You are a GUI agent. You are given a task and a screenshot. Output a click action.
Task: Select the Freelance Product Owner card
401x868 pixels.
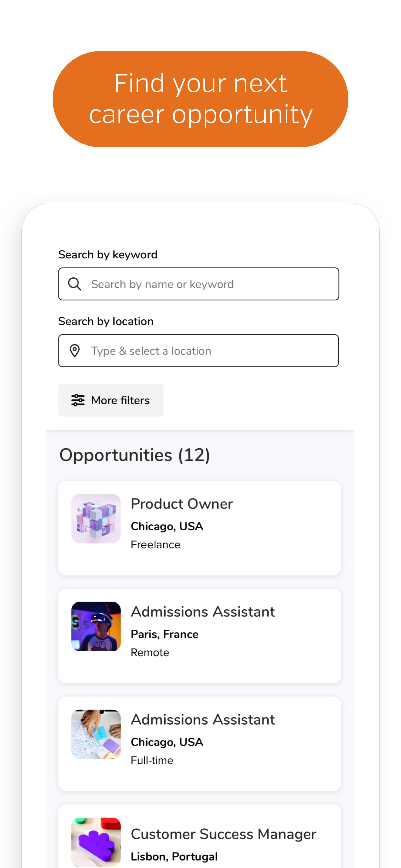[200, 528]
